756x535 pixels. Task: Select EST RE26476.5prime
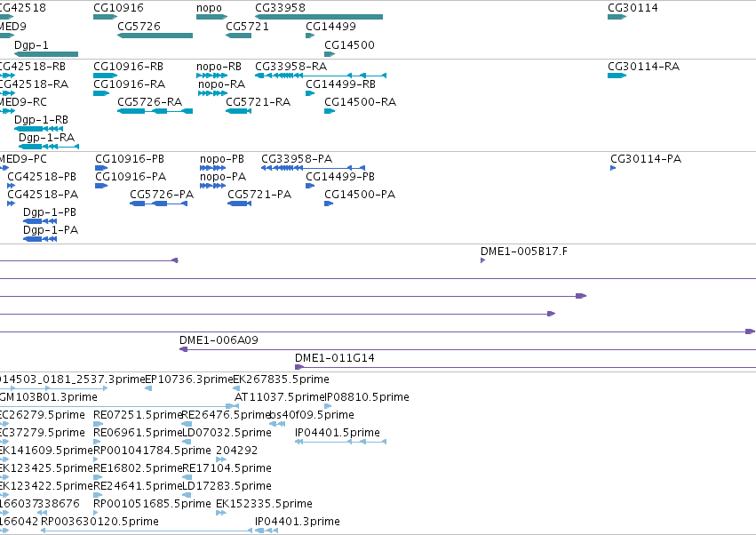point(227,415)
